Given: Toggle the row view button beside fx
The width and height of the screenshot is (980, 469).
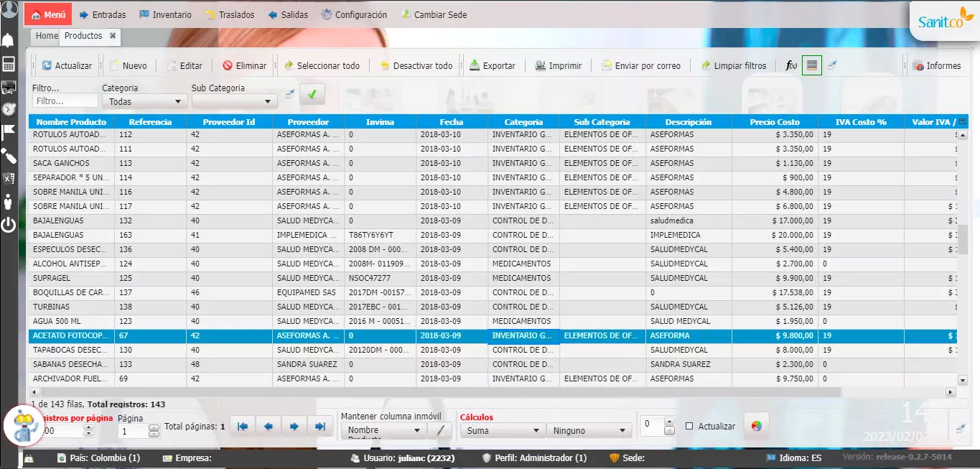Looking at the screenshot, I should [812, 65].
